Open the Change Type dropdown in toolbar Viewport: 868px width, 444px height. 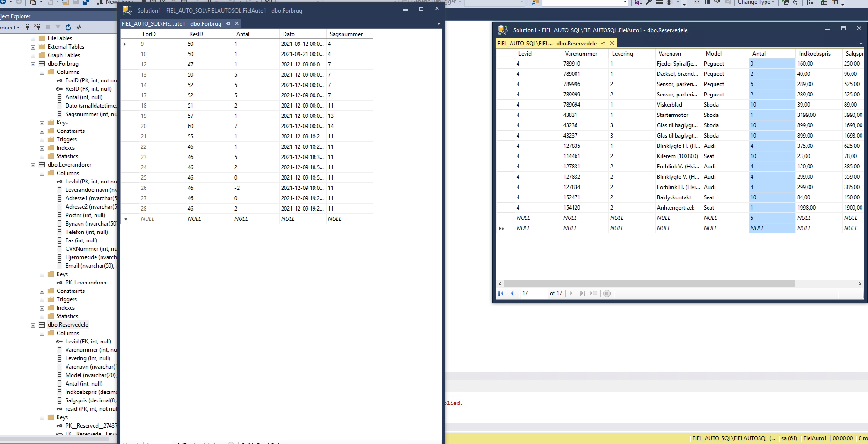point(756,2)
